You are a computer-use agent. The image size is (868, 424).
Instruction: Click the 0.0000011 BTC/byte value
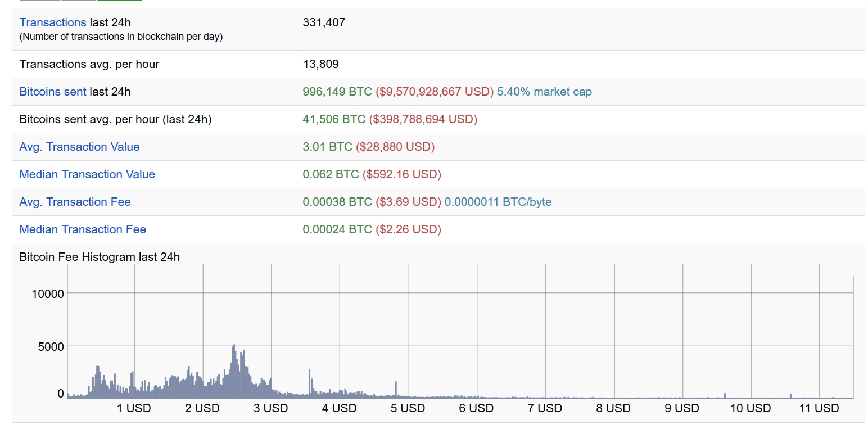tap(498, 202)
